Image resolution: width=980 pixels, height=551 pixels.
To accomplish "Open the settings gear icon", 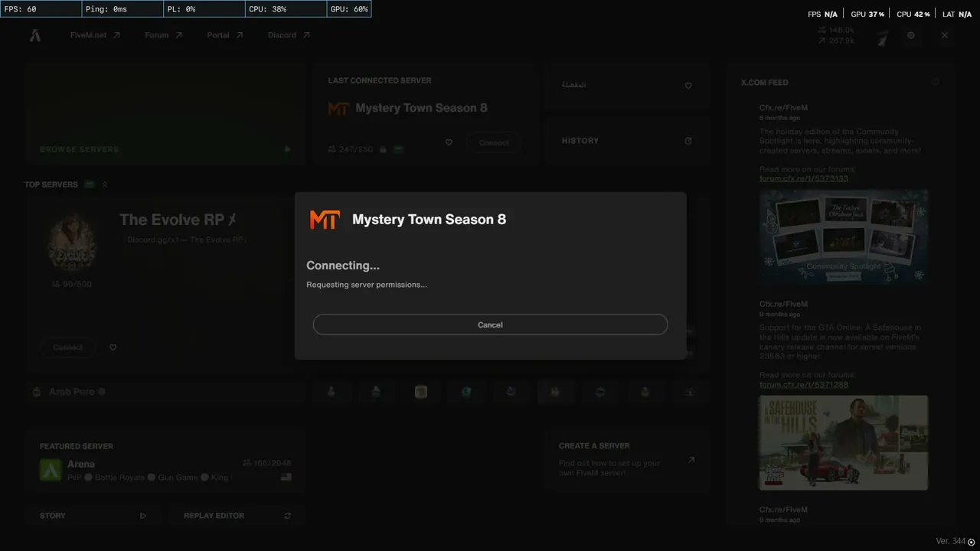I will (911, 35).
